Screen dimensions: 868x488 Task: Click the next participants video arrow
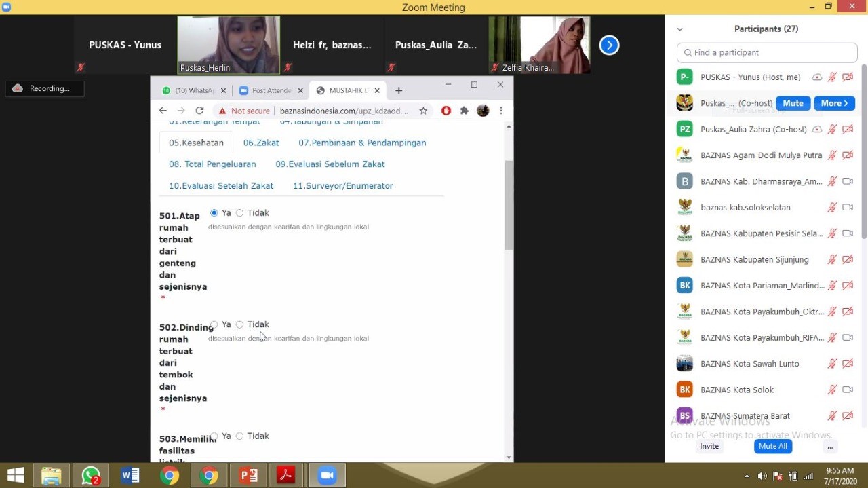tap(609, 45)
